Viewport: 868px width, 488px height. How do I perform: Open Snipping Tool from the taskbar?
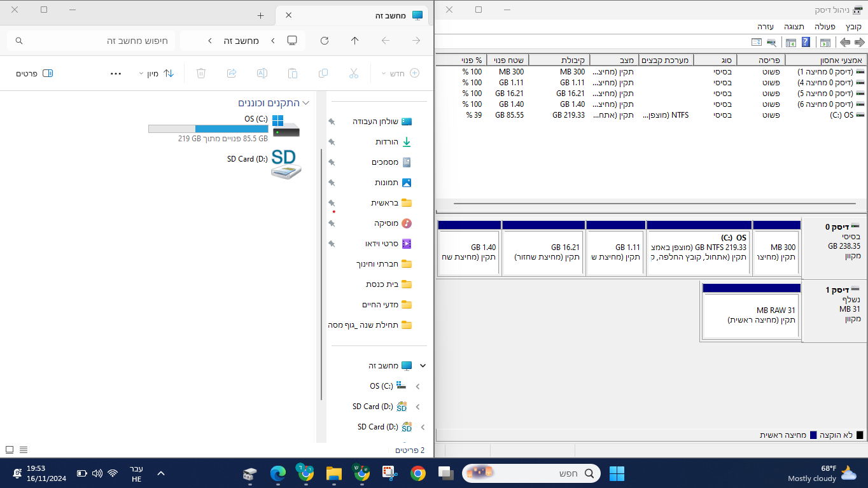pyautogui.click(x=389, y=473)
